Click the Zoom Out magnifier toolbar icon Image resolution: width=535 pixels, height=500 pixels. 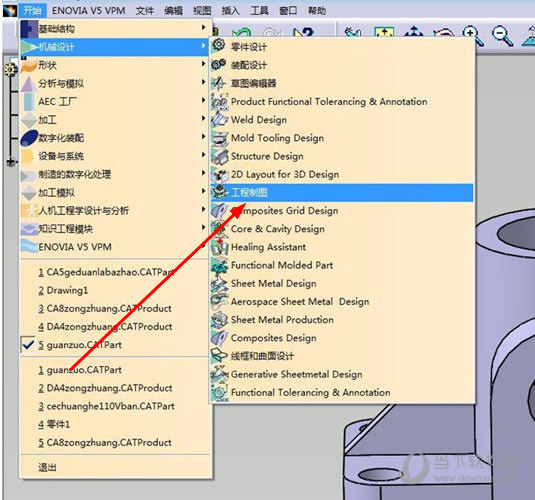tap(503, 35)
